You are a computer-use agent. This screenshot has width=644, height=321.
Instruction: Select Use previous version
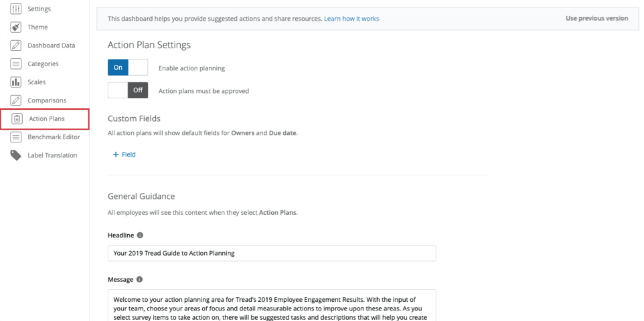pyautogui.click(x=596, y=18)
